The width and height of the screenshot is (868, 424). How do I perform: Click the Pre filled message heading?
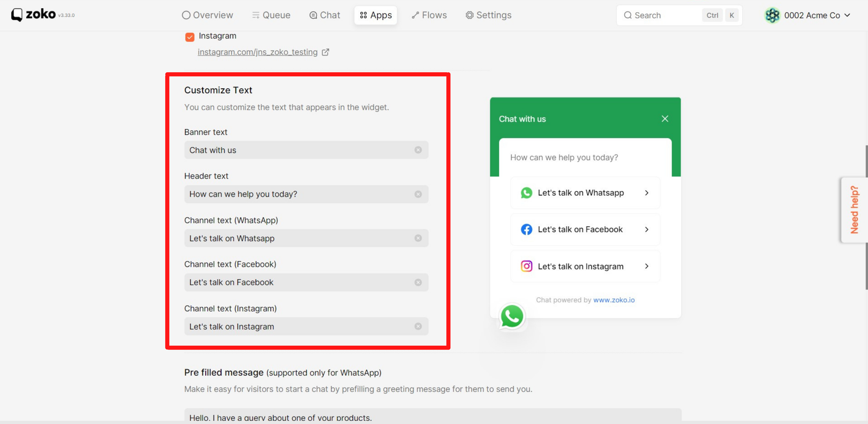(224, 372)
